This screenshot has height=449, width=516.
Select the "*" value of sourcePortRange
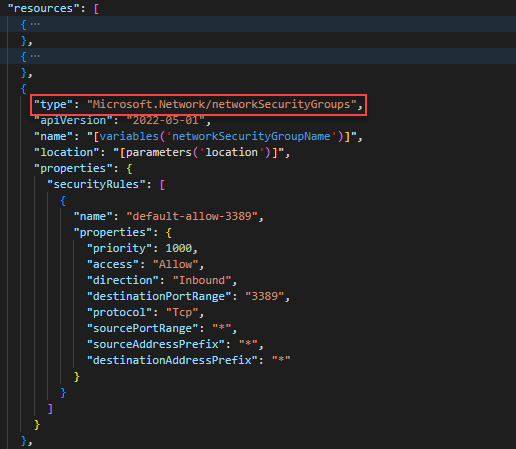222,328
